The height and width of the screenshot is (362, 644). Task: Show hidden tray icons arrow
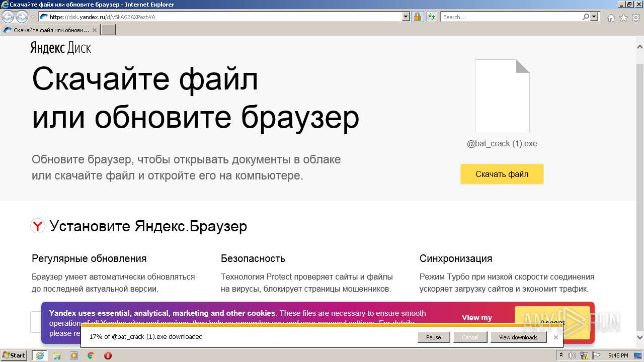(x=561, y=355)
